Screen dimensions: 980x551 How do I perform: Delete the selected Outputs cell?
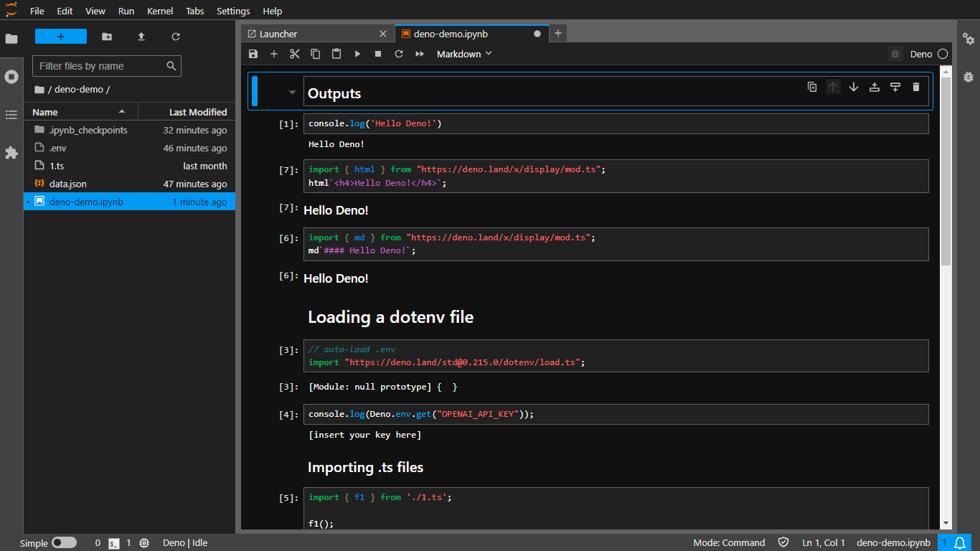(x=915, y=87)
